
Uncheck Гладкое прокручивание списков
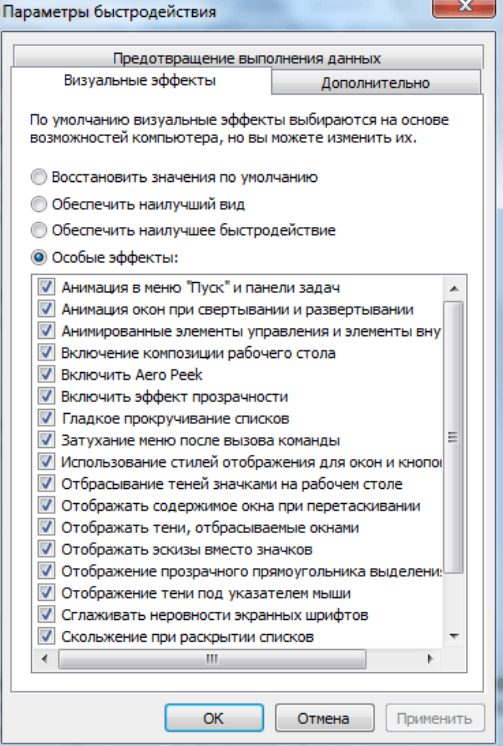pyautogui.click(x=46, y=418)
